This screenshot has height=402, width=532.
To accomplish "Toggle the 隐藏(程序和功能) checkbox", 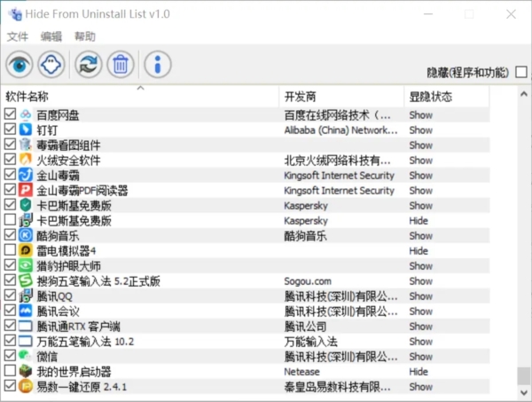I will [x=521, y=72].
